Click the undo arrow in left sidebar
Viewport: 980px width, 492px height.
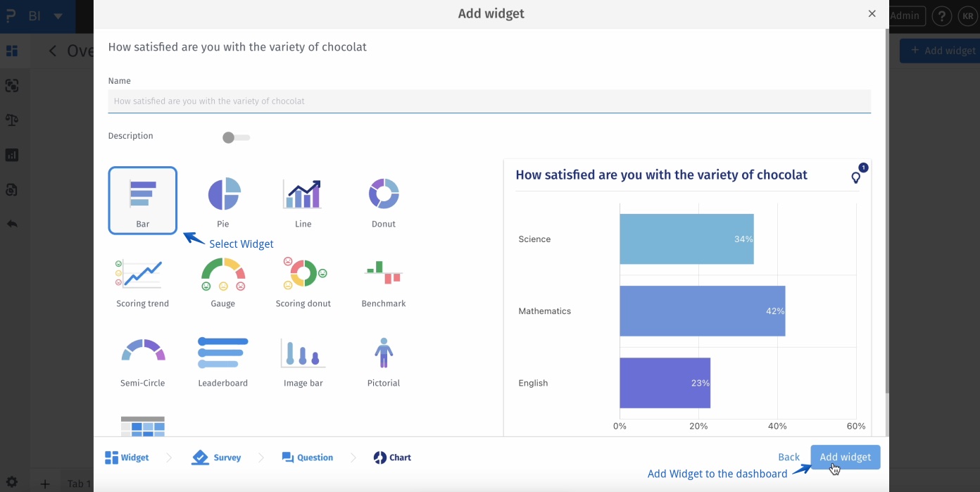pos(11,224)
